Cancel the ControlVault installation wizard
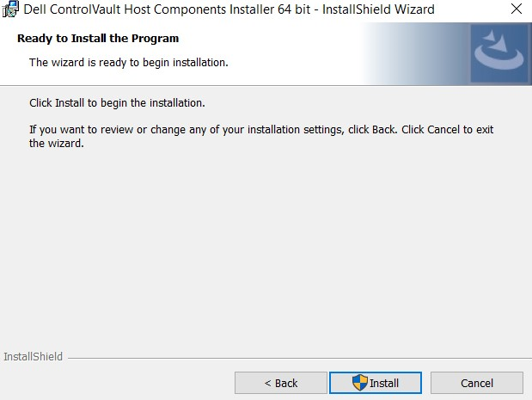Viewport: 532px width, 400px height. 476,383
